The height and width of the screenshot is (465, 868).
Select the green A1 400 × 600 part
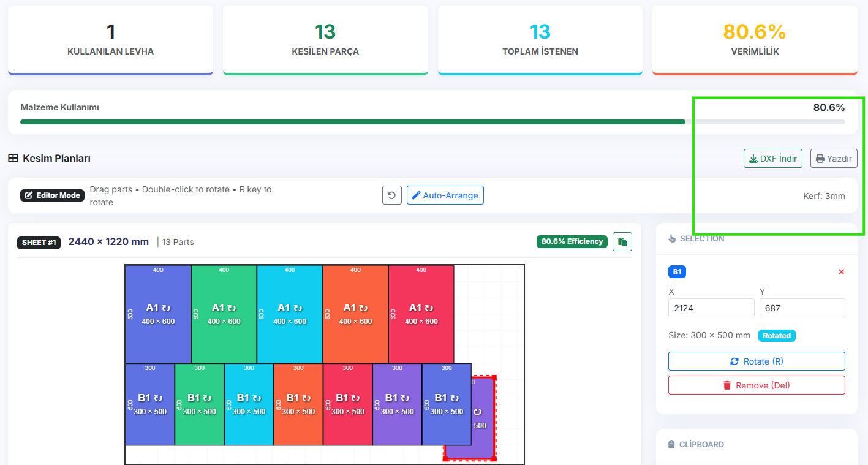[x=224, y=314]
